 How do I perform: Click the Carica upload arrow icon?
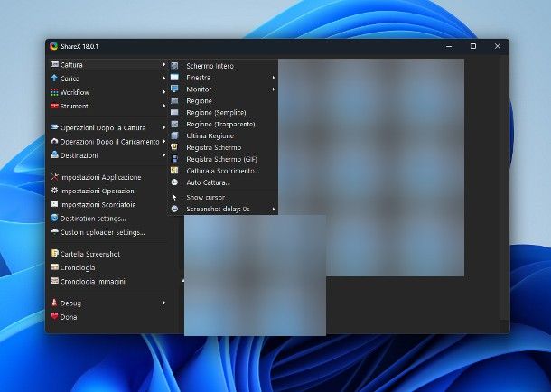click(54, 78)
